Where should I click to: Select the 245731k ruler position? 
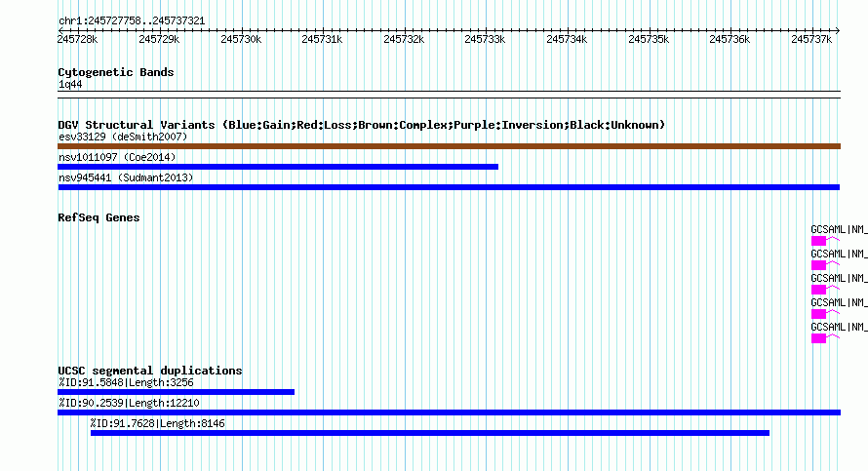tap(322, 39)
